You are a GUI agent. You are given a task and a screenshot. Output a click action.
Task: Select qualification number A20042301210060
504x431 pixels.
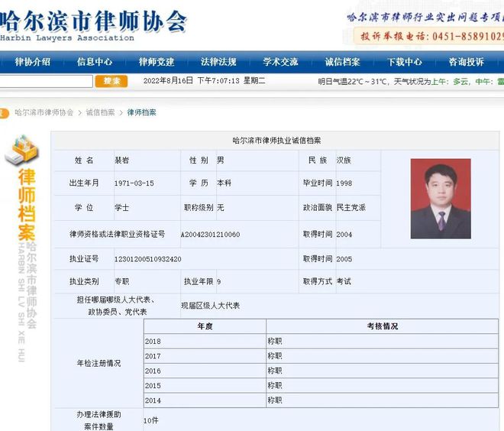tap(211, 235)
